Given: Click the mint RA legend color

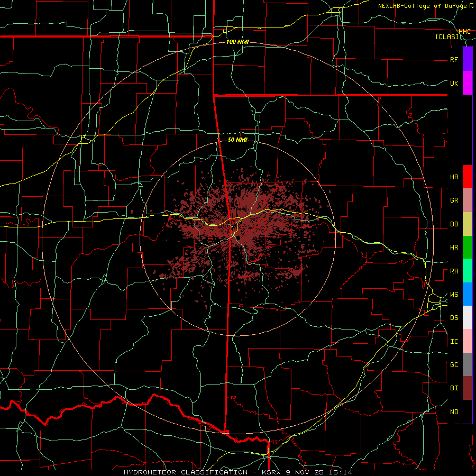Looking at the screenshot, I should pyautogui.click(x=467, y=271).
